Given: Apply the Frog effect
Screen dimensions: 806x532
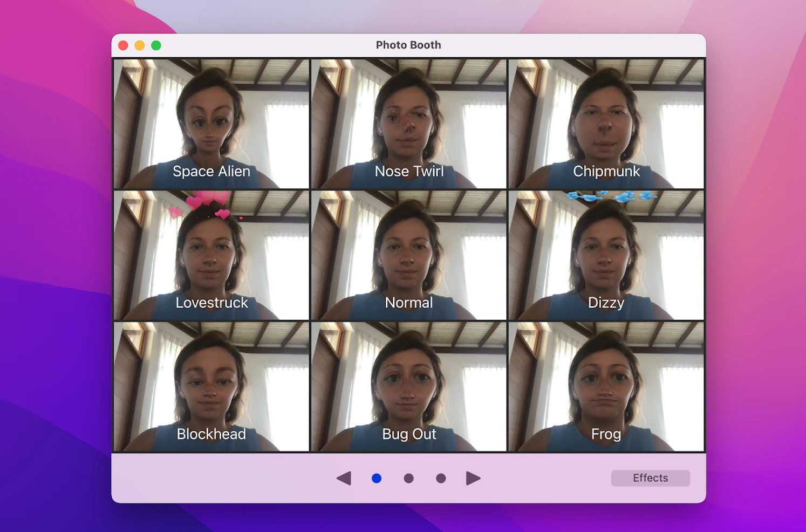Looking at the screenshot, I should click(606, 386).
